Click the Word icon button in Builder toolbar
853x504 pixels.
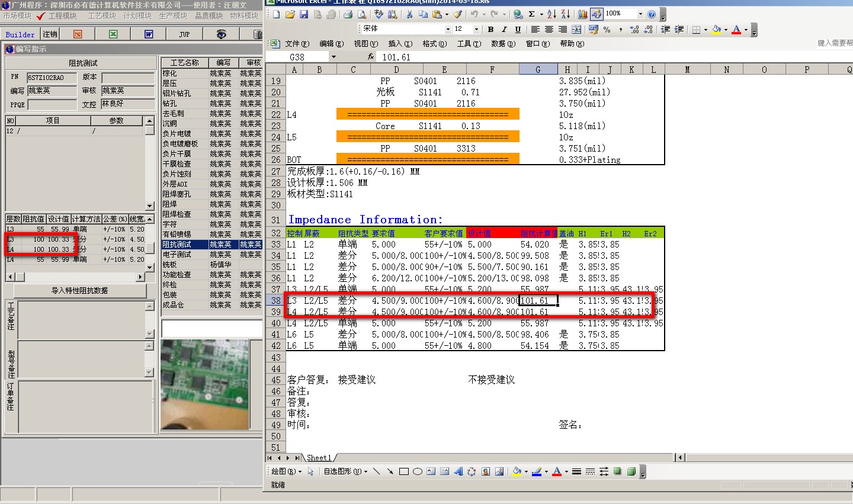[x=149, y=34]
